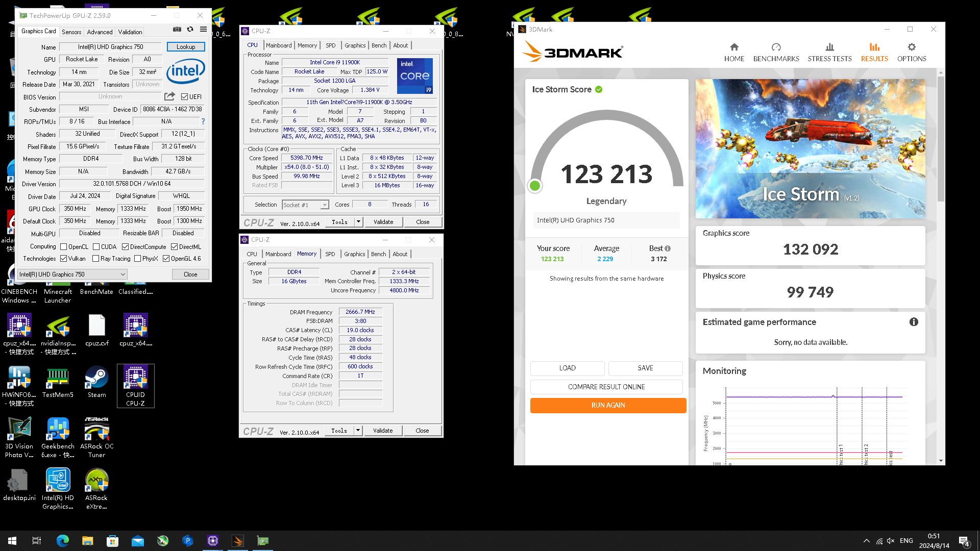Open Microsoft Edge from taskbar
This screenshot has width=980, height=551.
click(62, 541)
